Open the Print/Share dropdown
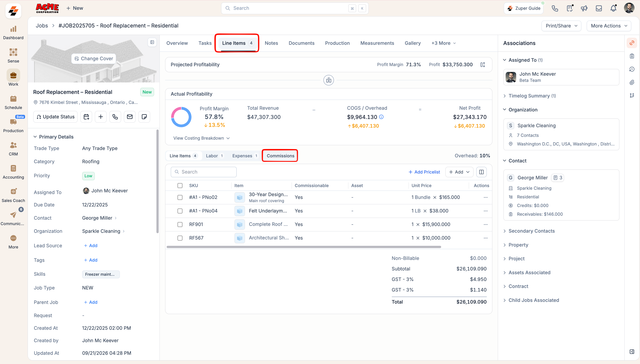Image resolution: width=640 pixels, height=364 pixels. pos(561,26)
